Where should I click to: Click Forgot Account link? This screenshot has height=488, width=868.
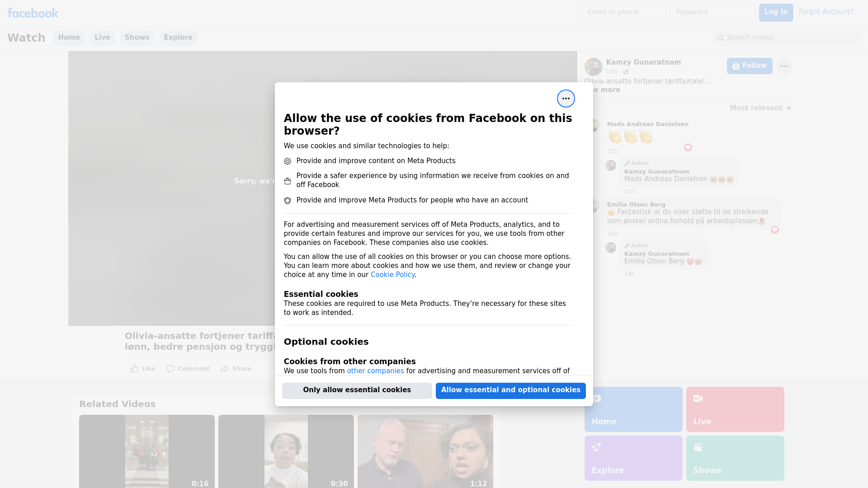[x=826, y=12]
